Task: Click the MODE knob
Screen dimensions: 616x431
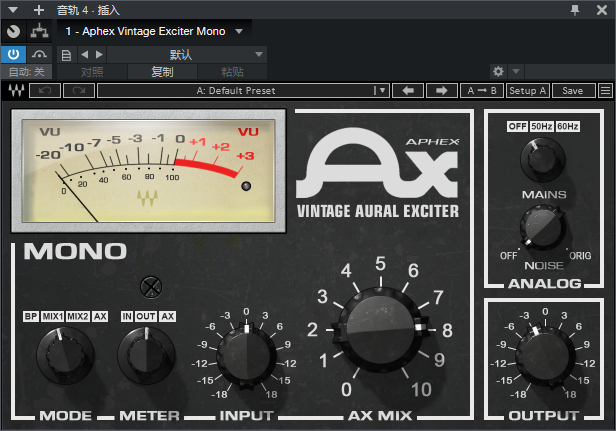Action: click(65, 356)
